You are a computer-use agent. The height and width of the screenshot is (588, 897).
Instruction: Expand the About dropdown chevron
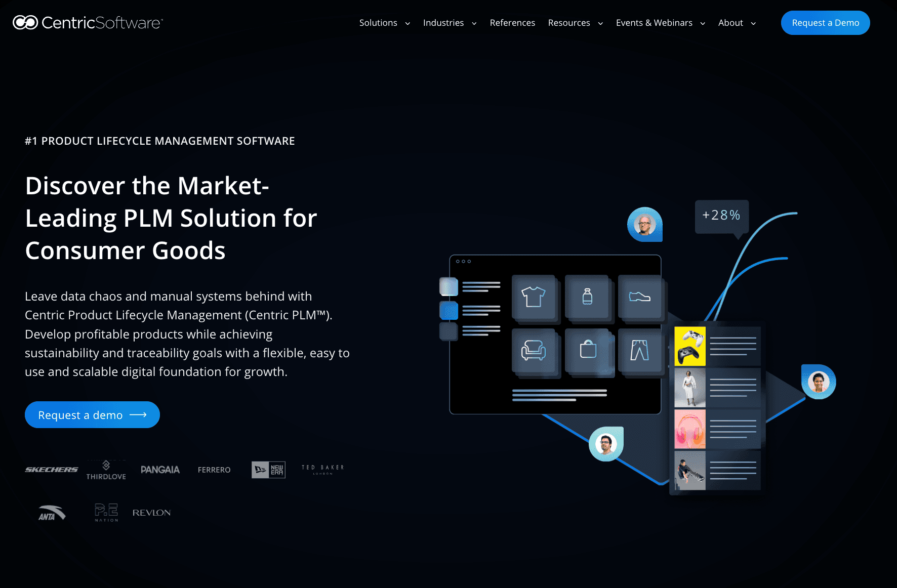[753, 23]
